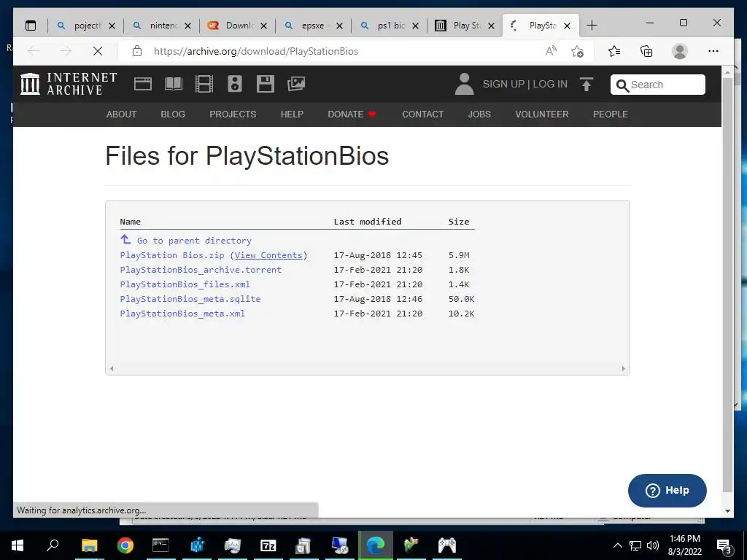
Task: Click the Upload arrow icon
Action: click(x=587, y=85)
